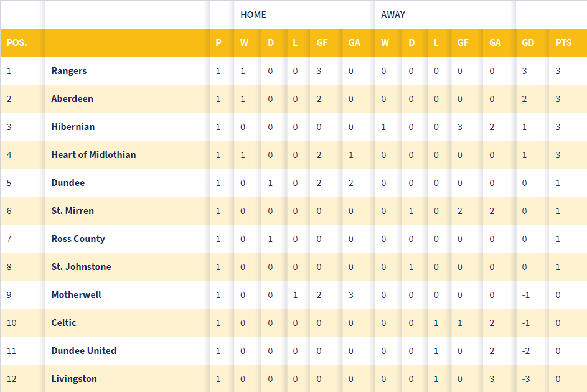Select the AWAY group header
This screenshot has height=392, width=587.
393,14
